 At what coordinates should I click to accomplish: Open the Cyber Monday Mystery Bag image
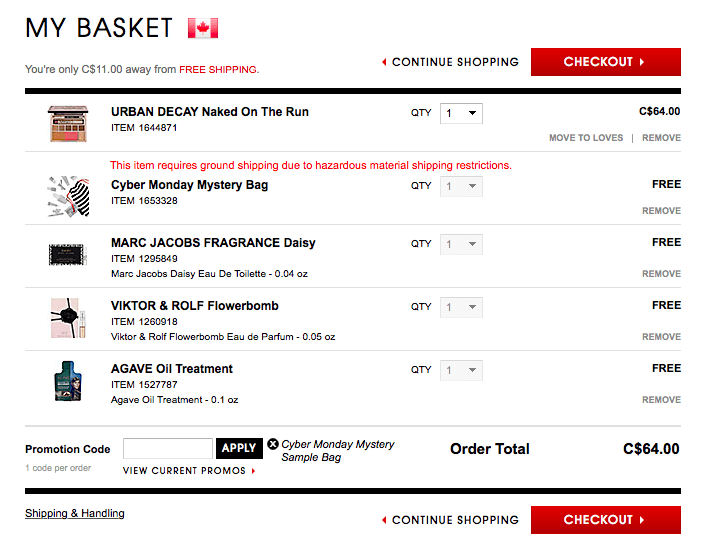point(68,196)
